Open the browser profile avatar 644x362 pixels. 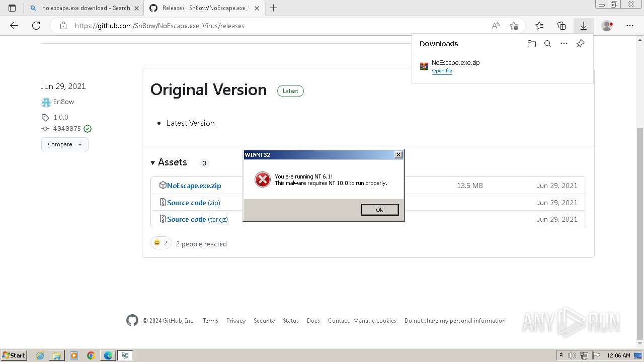(x=607, y=26)
